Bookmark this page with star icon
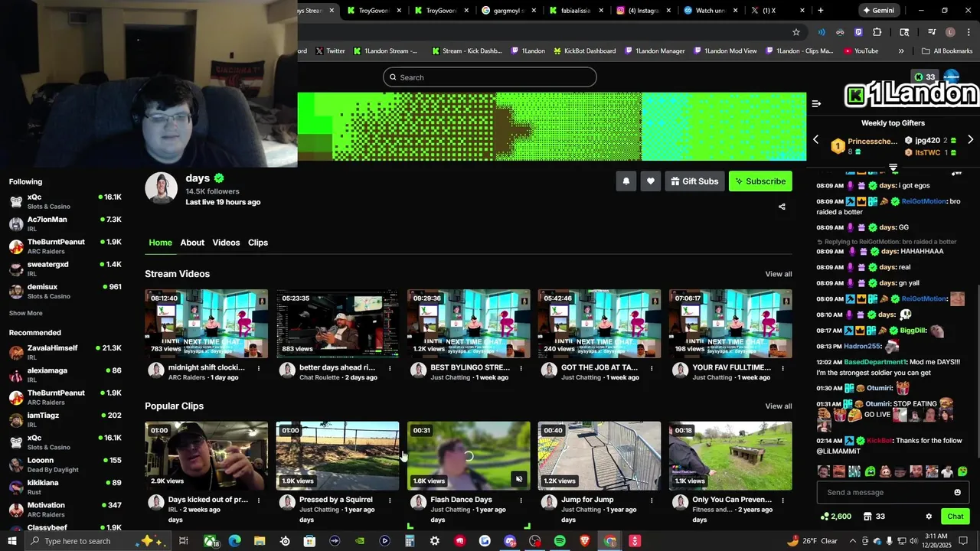This screenshot has height=551, width=980. point(796,32)
